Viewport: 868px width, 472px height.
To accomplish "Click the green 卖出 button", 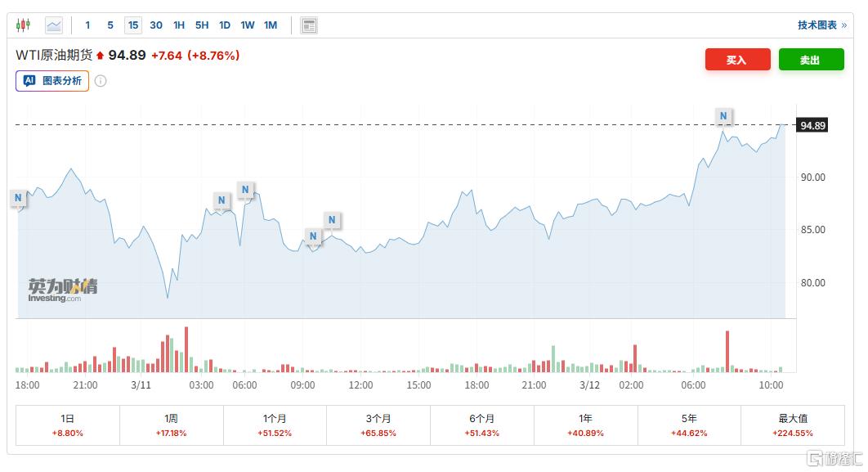I will (x=810, y=60).
